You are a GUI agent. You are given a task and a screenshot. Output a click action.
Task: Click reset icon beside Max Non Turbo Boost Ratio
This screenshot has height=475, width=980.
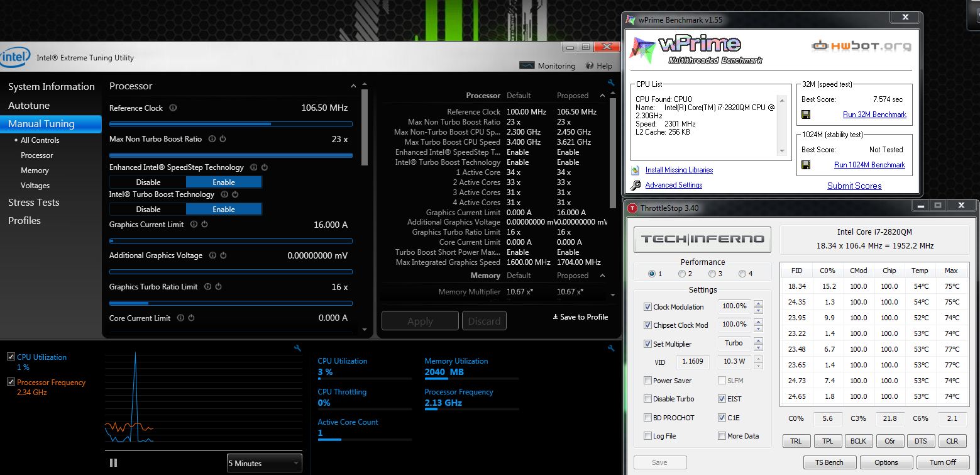(x=223, y=138)
